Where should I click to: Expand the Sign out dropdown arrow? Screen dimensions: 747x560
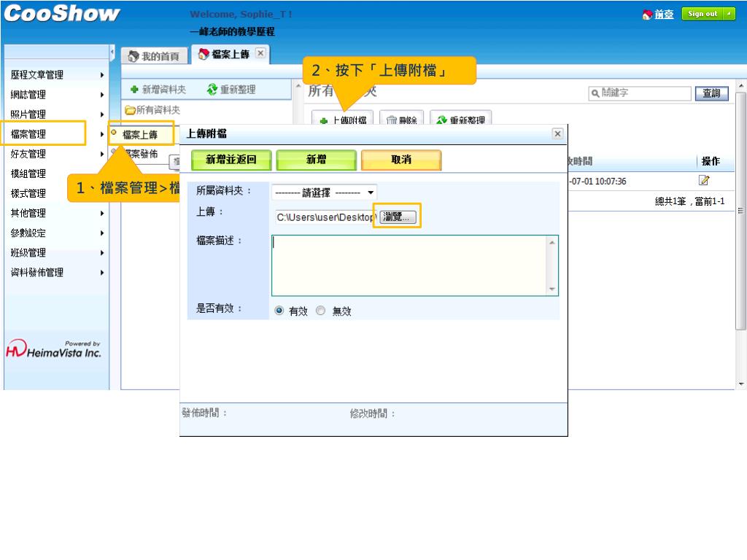click(729, 14)
